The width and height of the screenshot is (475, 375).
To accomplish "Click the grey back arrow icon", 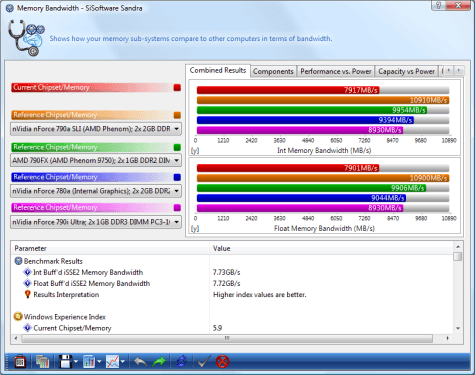I will (140, 361).
